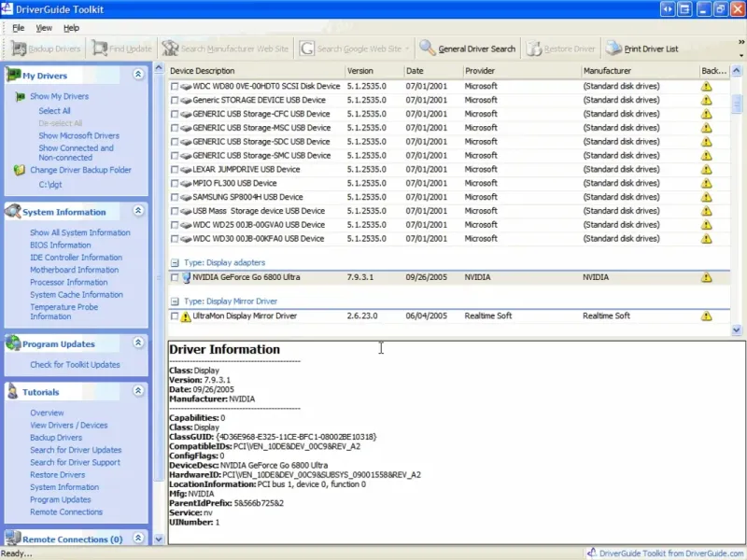This screenshot has height=560, width=747.
Task: Sort by Device Description column header
Action: pyautogui.click(x=256, y=71)
